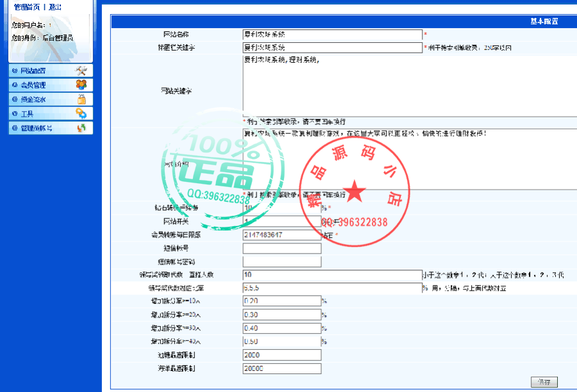Image resolution: width=577 pixels, height=392 pixels.
Task: Focus the 增加拆分率>=10人 field showing 0.20
Action: click(282, 301)
